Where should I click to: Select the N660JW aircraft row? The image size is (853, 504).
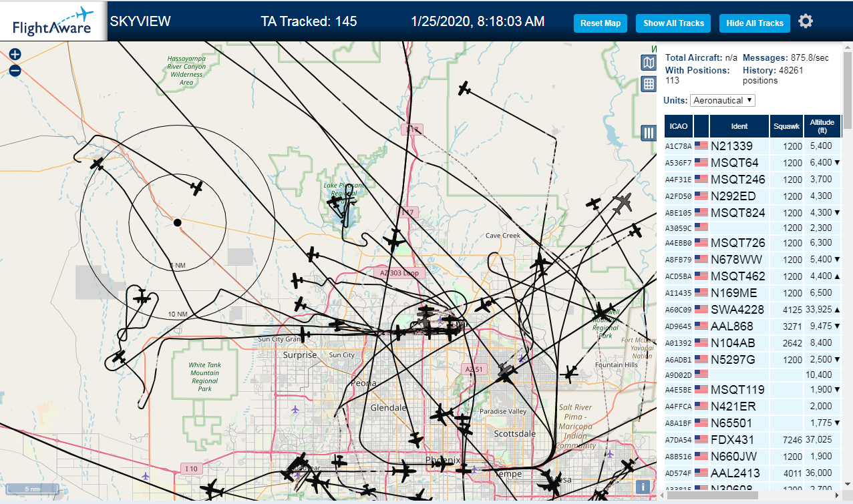753,456
